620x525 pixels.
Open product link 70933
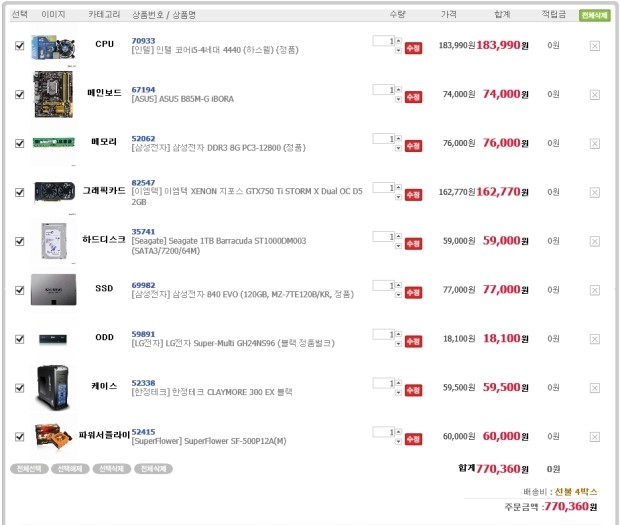click(x=143, y=41)
